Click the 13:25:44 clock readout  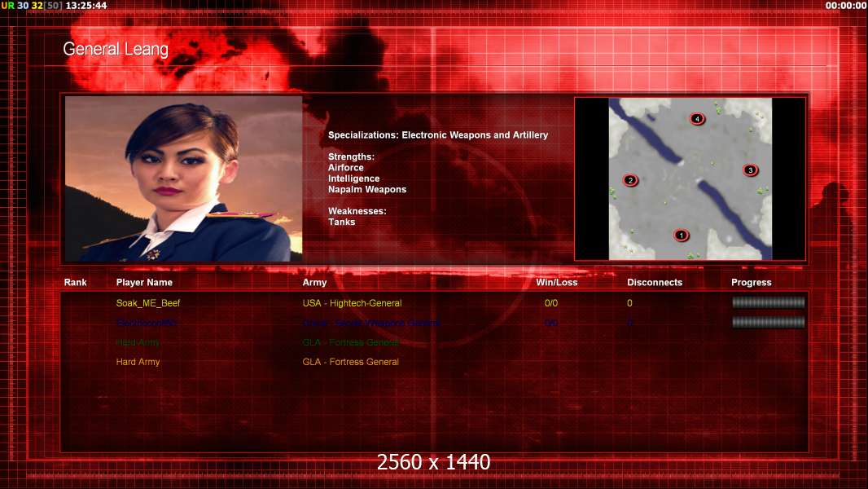point(86,6)
